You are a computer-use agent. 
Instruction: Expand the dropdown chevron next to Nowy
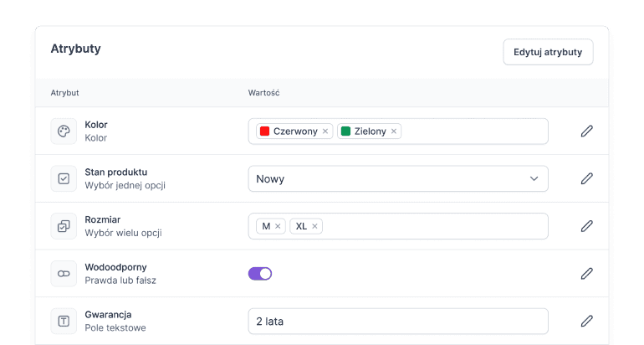tap(534, 178)
